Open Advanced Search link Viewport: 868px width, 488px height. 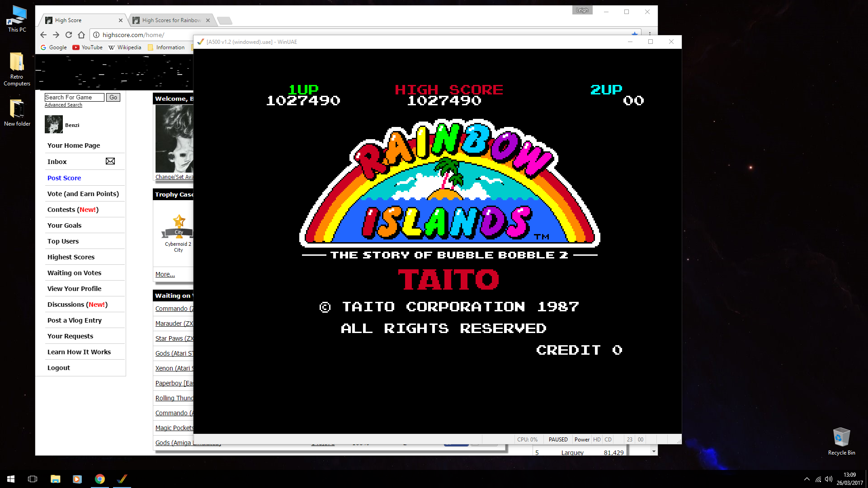[63, 105]
